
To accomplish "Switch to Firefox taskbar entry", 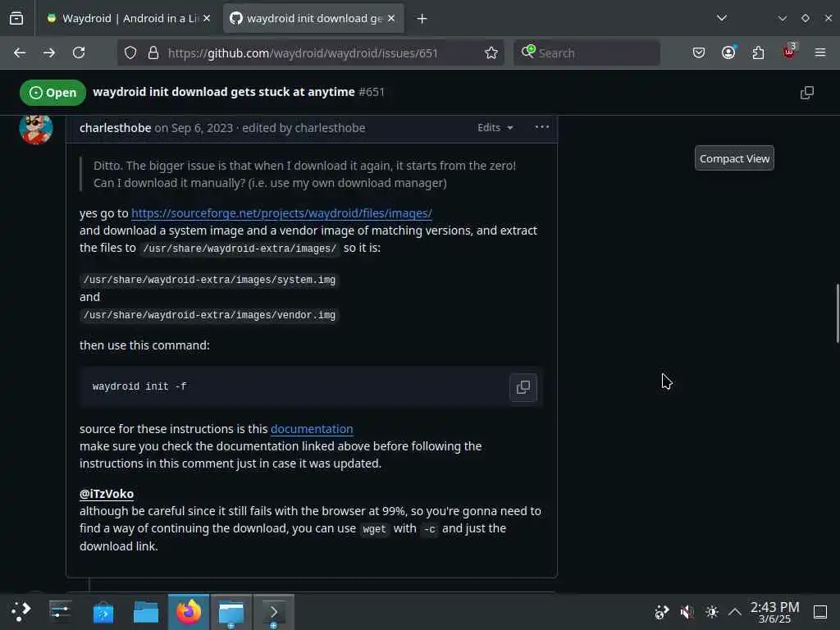I will [x=189, y=611].
